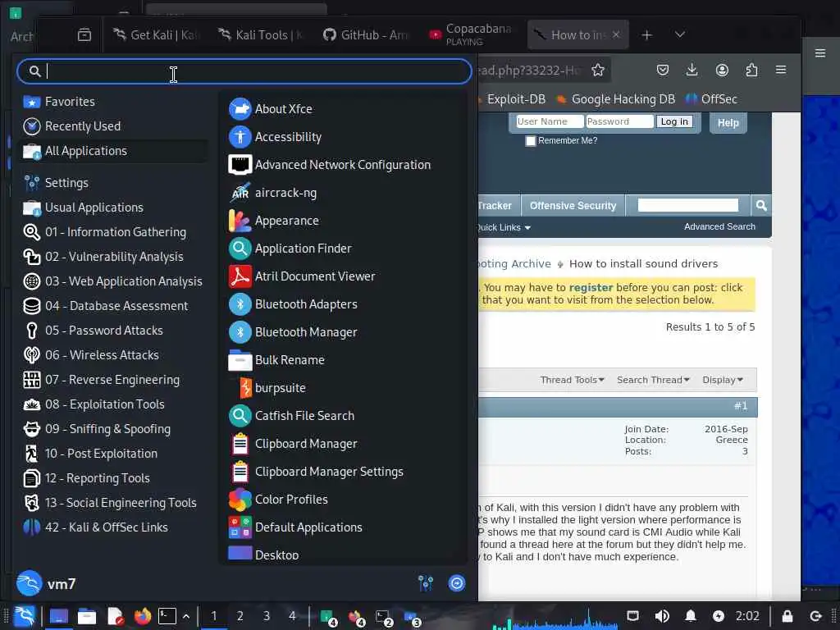Viewport: 840px width, 630px height.
Task: Switch to the Copacabana playing tab
Action: (x=472, y=34)
